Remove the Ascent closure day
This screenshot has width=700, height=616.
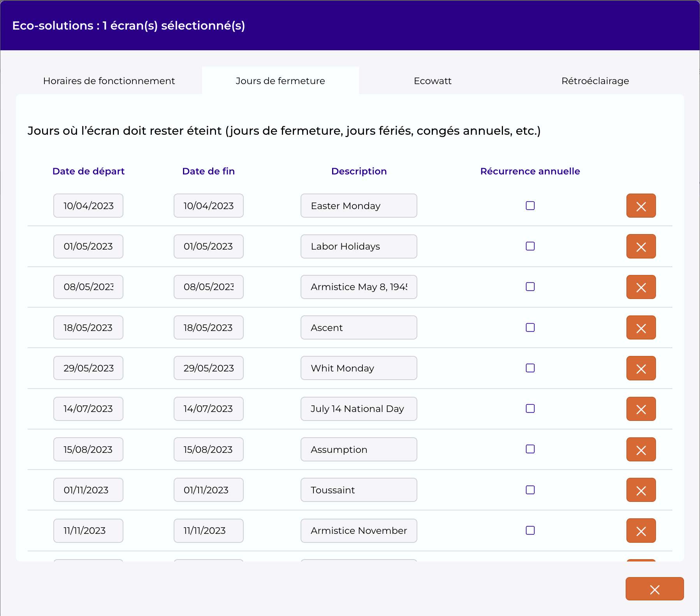click(x=641, y=327)
